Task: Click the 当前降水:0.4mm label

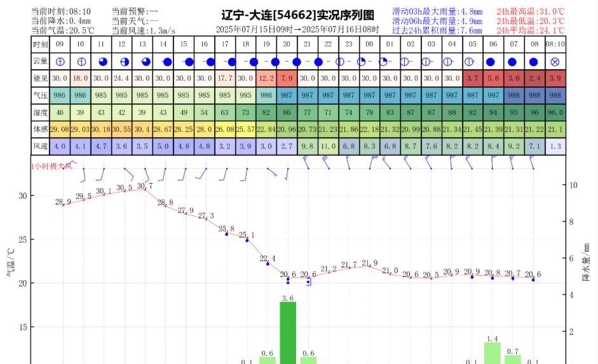Action: click(61, 21)
